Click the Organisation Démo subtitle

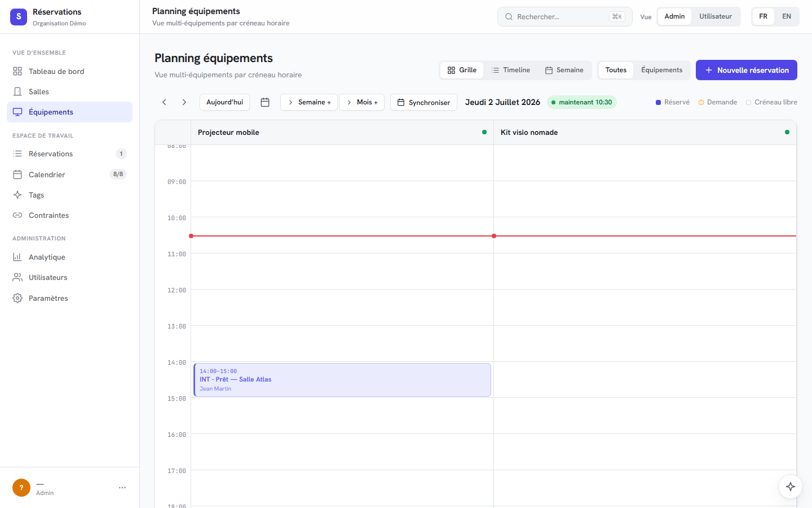[59, 23]
